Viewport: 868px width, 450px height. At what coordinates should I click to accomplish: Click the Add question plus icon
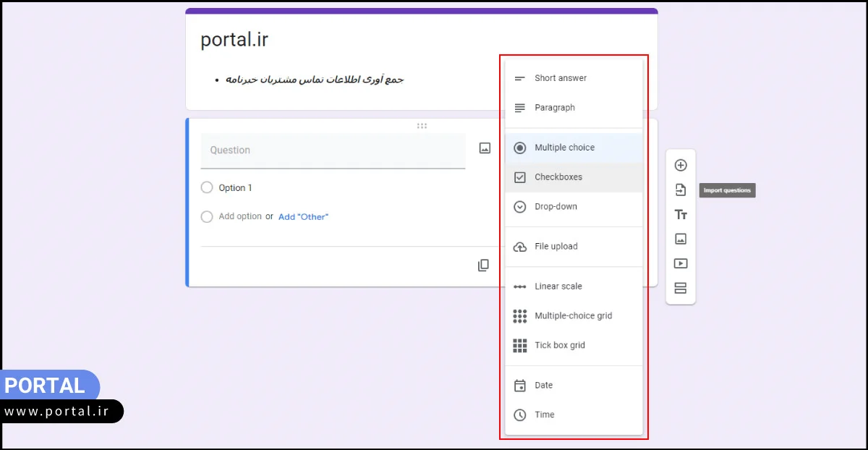click(681, 165)
